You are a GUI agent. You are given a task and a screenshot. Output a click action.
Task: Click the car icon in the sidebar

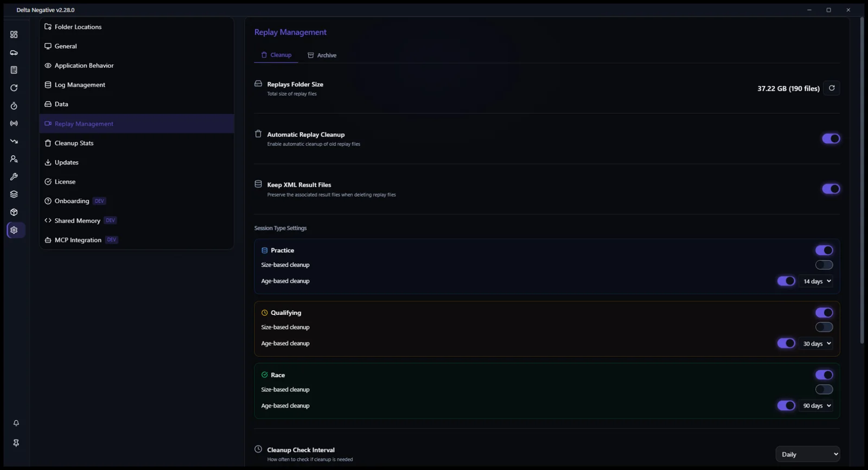coord(14,53)
